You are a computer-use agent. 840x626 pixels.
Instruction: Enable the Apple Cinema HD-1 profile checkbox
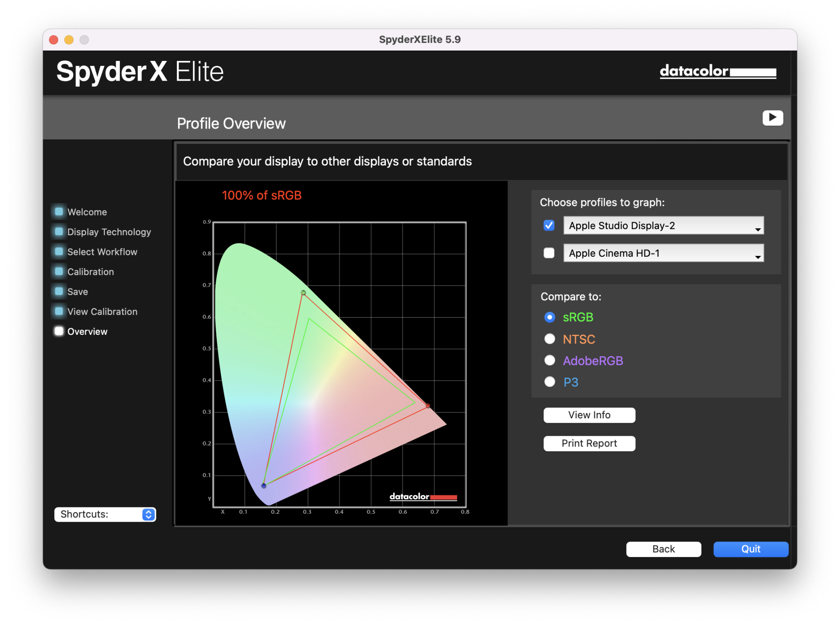pyautogui.click(x=549, y=253)
